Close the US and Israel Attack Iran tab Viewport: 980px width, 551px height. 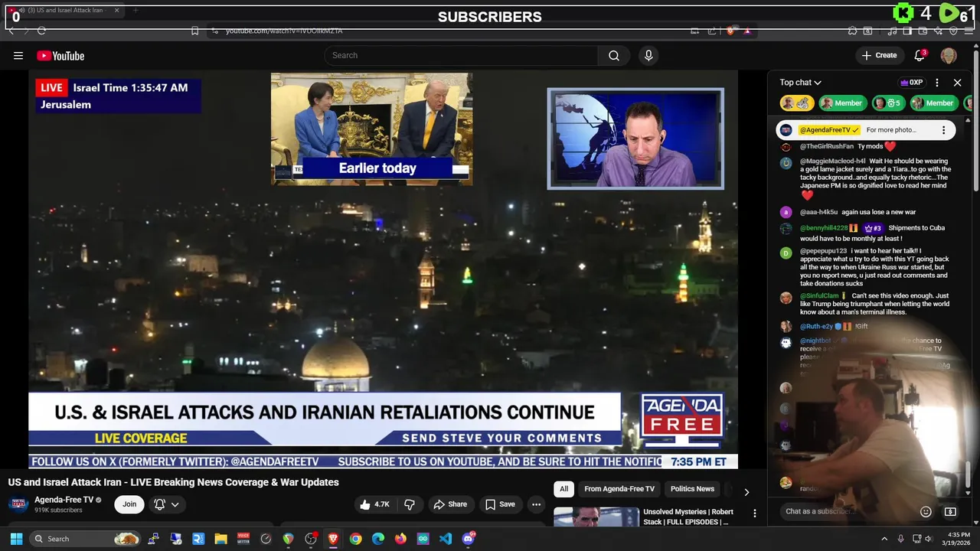[117, 11]
